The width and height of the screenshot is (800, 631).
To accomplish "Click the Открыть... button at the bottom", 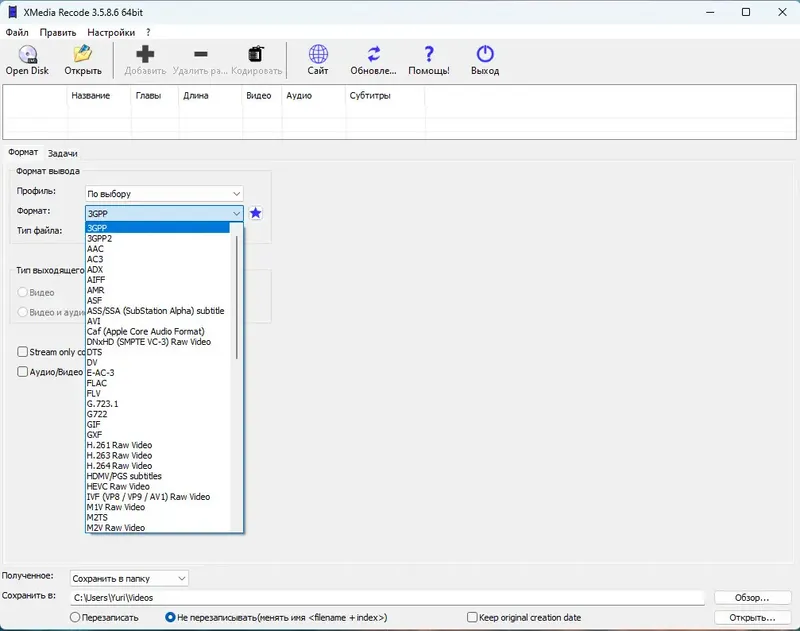I will click(x=752, y=618).
